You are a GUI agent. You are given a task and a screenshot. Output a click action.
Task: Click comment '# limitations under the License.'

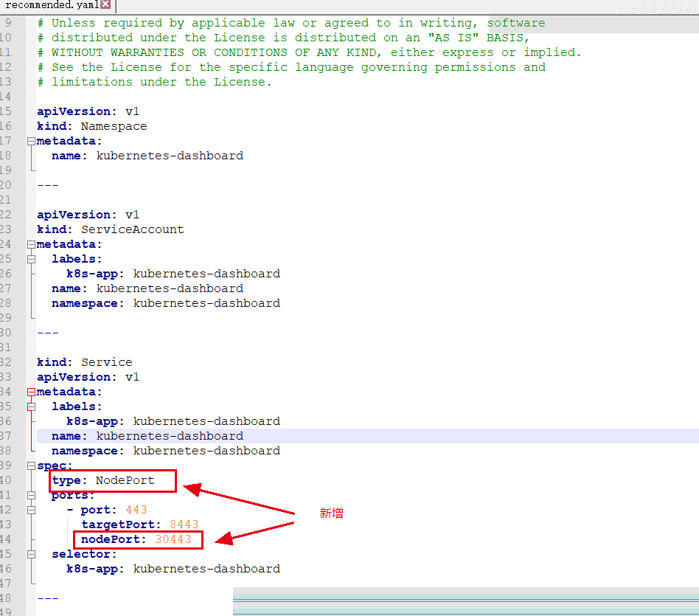tap(154, 82)
